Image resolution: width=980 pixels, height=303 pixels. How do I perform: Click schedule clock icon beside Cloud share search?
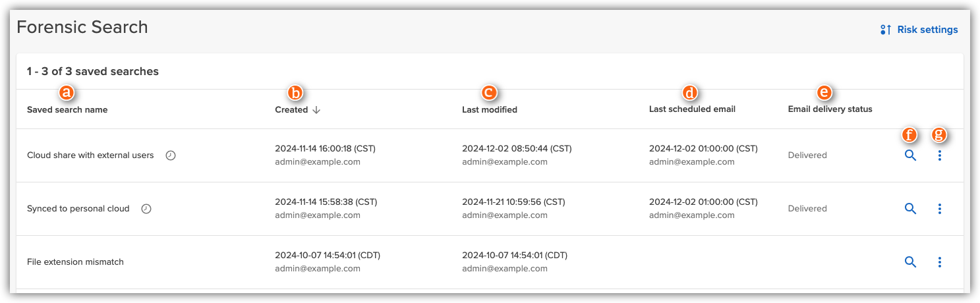pyautogui.click(x=171, y=155)
